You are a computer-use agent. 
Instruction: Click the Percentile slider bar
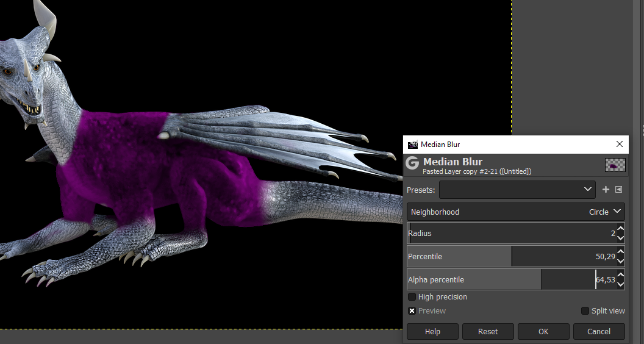(x=511, y=257)
